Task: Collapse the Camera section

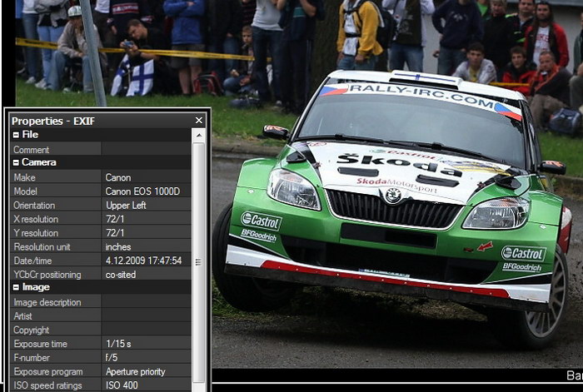Action: (x=16, y=162)
